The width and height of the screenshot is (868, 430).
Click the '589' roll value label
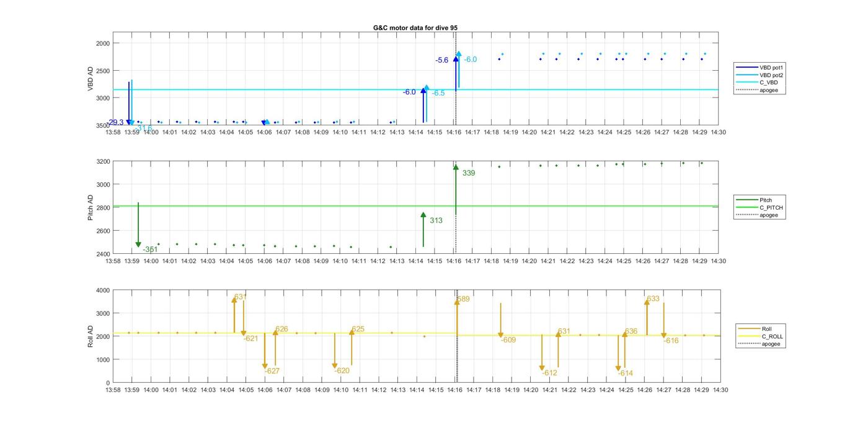[x=463, y=299]
